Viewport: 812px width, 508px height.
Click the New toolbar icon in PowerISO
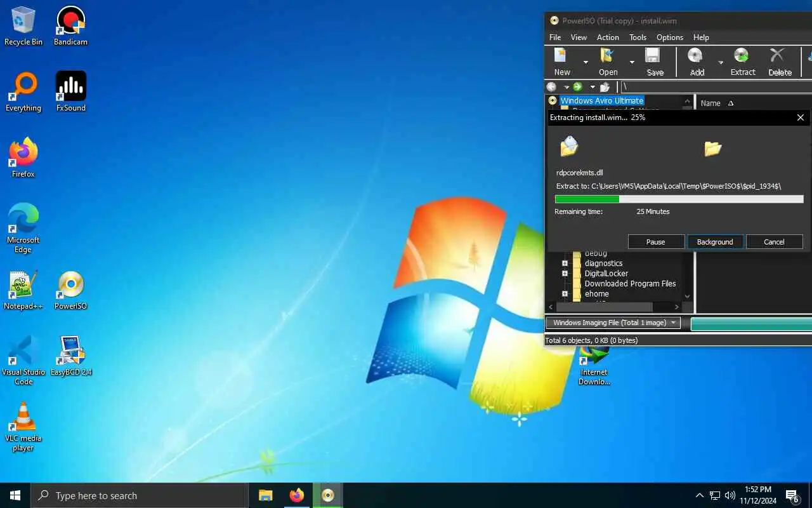[x=562, y=62]
